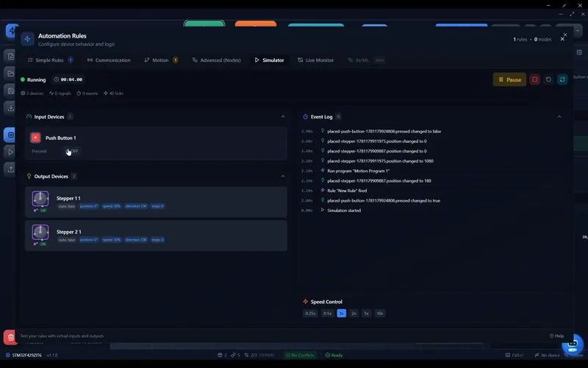
Task: Click the No device connection status icon
Action: pyautogui.click(x=537, y=355)
